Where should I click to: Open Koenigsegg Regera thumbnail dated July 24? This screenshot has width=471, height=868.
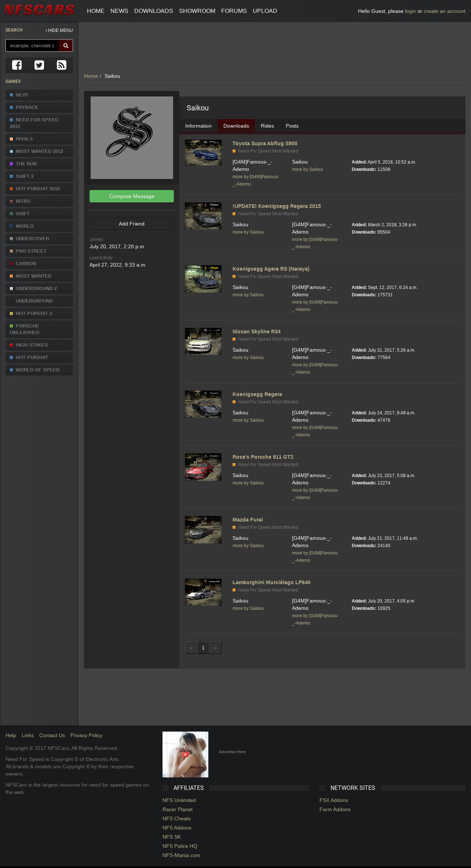203,404
